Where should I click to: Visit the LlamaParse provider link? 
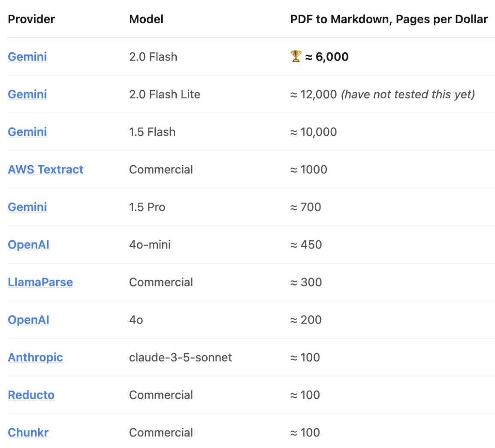pyautogui.click(x=40, y=282)
